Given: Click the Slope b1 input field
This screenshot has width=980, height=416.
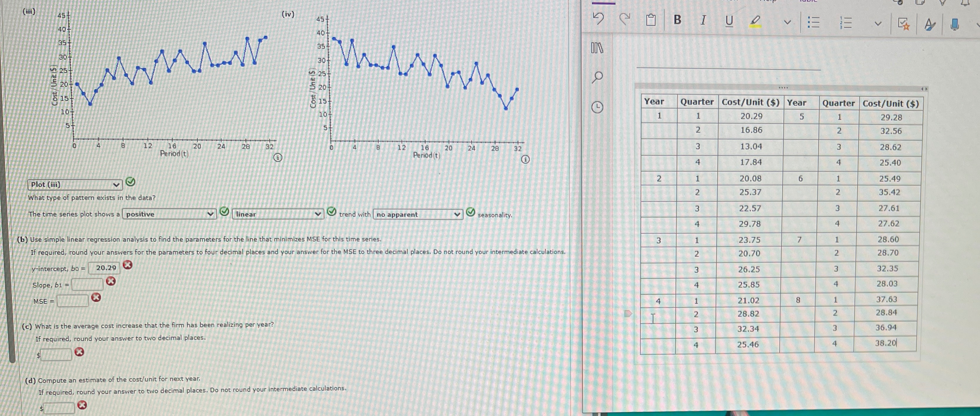Looking at the screenshot, I should (88, 284).
